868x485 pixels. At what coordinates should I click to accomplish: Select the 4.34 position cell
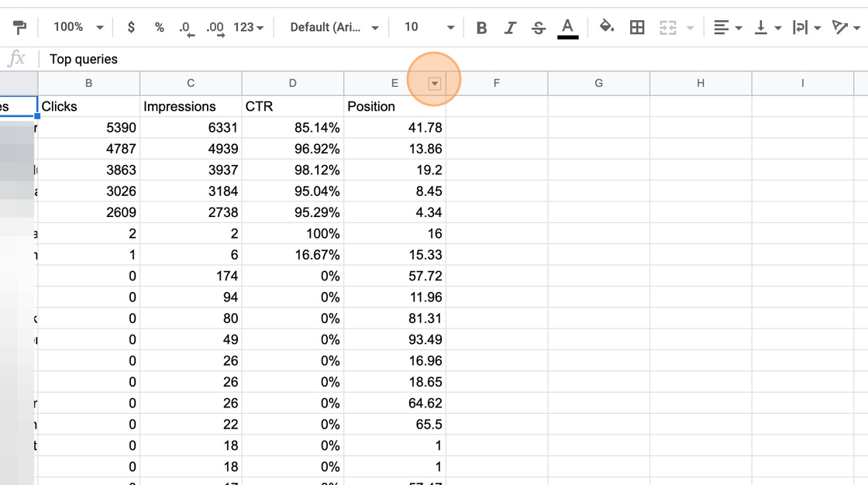394,212
